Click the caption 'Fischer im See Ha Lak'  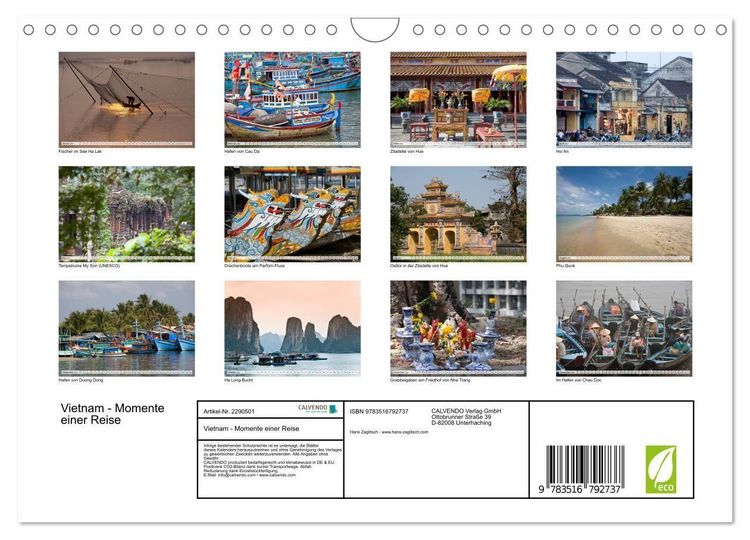(x=80, y=151)
